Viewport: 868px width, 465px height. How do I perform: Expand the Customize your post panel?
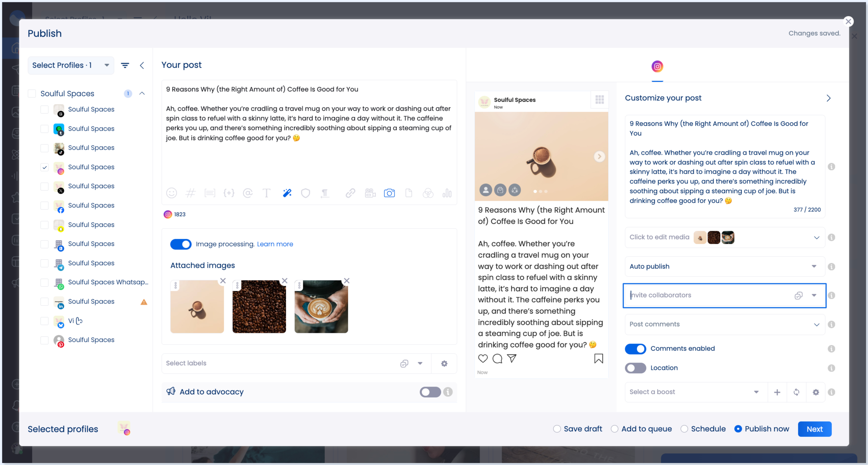point(829,98)
